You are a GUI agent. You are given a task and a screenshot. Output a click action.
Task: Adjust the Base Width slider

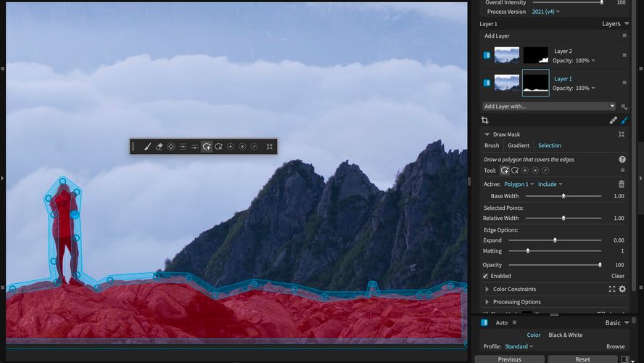[x=563, y=196]
